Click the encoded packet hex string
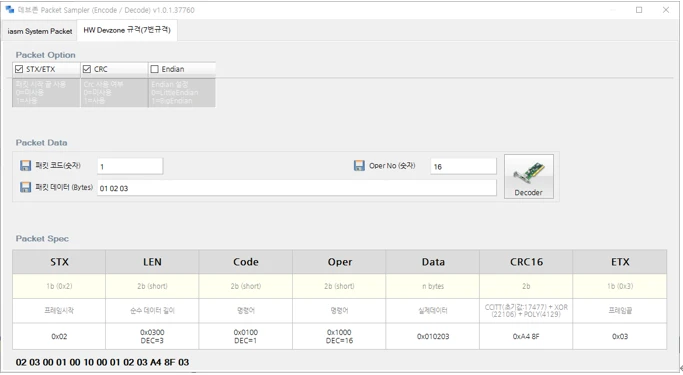 point(102,362)
